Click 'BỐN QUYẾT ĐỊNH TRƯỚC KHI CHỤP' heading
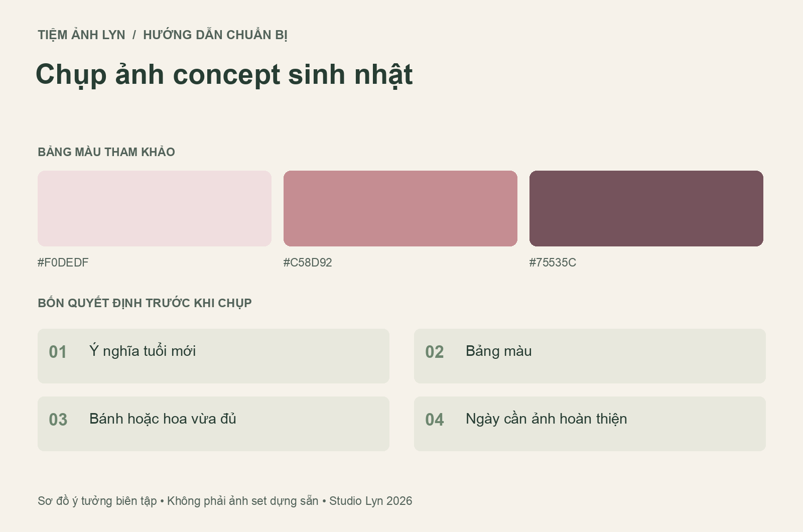Screen dimensions: 803x532 click(x=145, y=303)
